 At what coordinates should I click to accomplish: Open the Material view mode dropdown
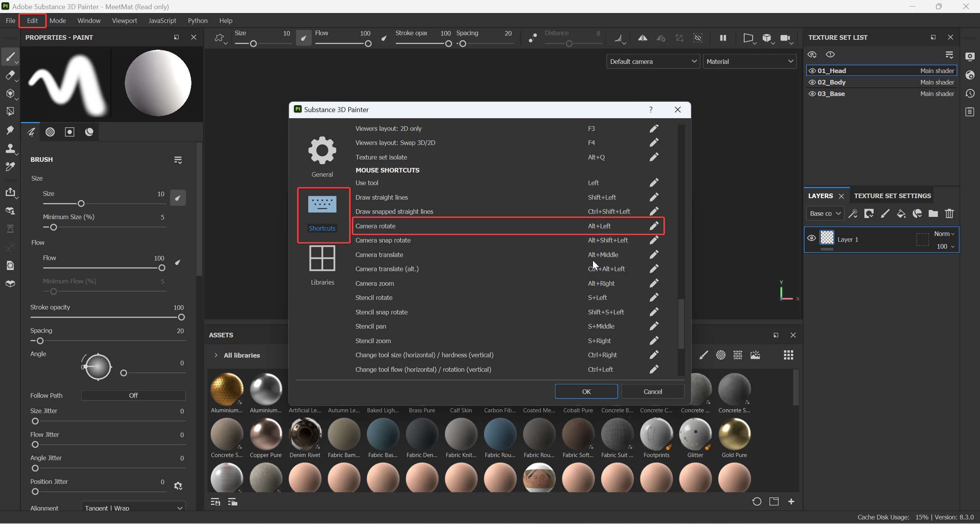749,62
